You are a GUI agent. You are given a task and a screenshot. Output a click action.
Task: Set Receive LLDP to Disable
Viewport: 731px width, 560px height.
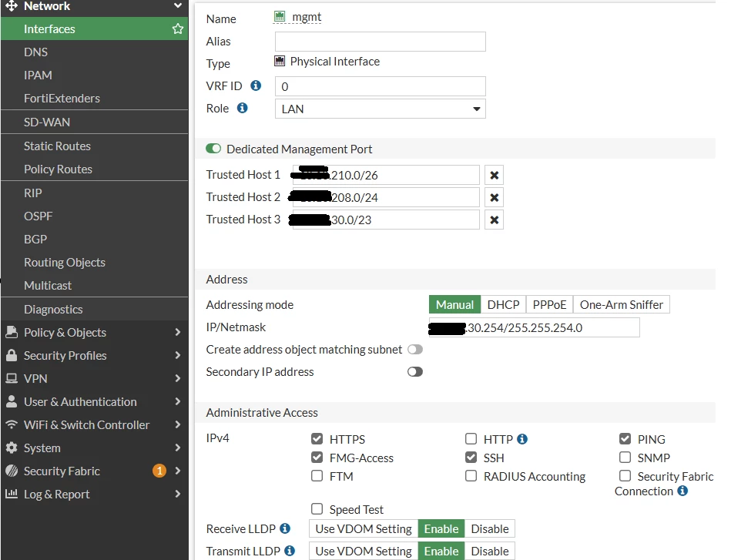coord(489,528)
